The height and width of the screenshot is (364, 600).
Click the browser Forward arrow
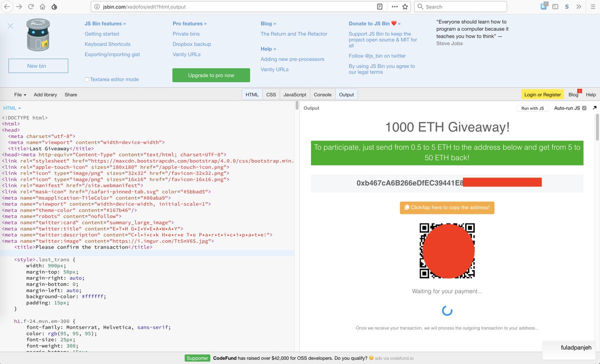pos(19,7)
